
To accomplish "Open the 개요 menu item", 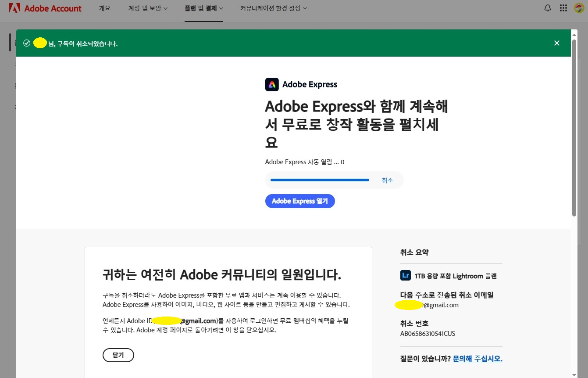I will [105, 8].
